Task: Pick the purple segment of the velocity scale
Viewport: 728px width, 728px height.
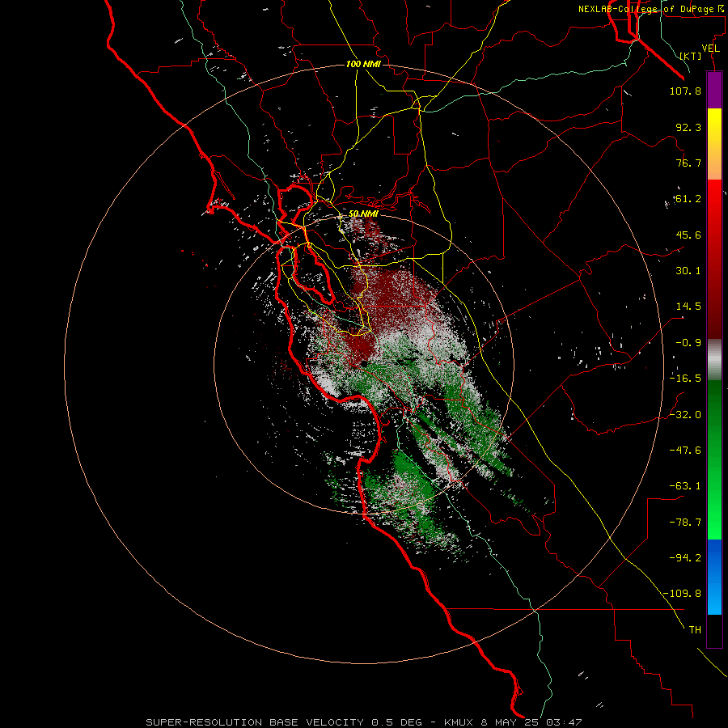Action: [714, 90]
